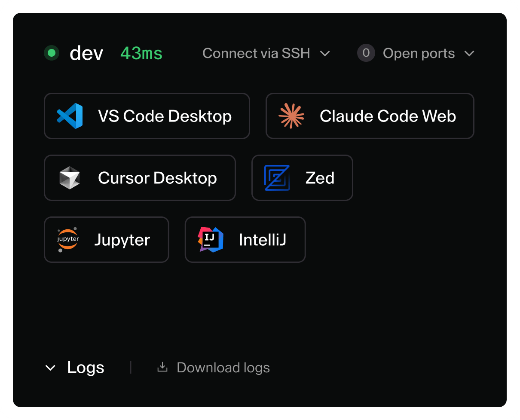The height and width of the screenshot is (420, 520).
Task: Select the IntelliJ IDEA icon
Action: pos(211,240)
